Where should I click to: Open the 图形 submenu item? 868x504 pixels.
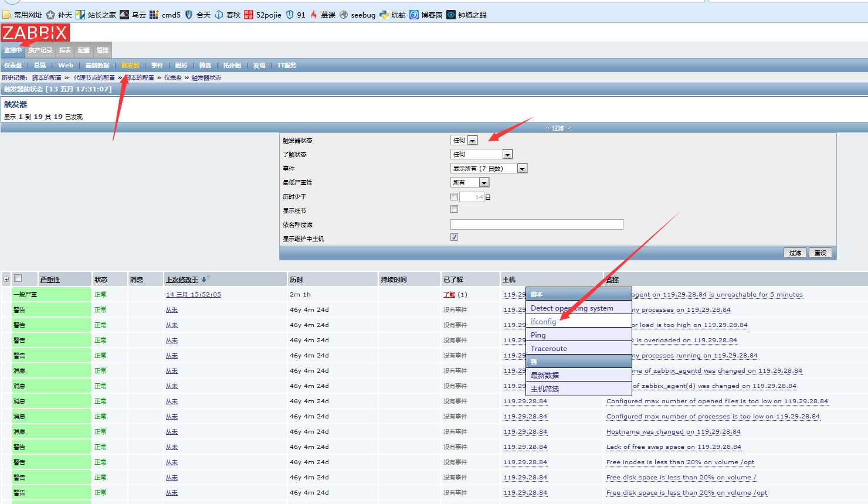pyautogui.click(x=181, y=65)
